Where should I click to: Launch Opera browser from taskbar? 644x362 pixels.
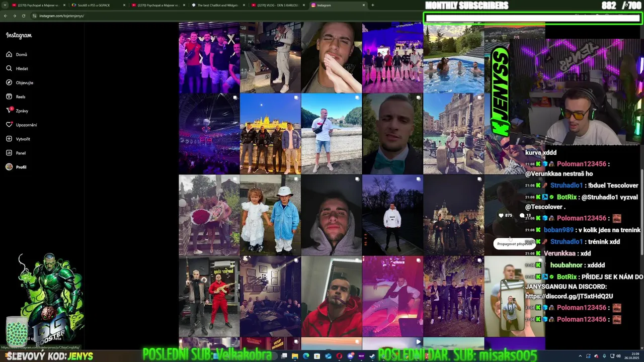click(339, 356)
